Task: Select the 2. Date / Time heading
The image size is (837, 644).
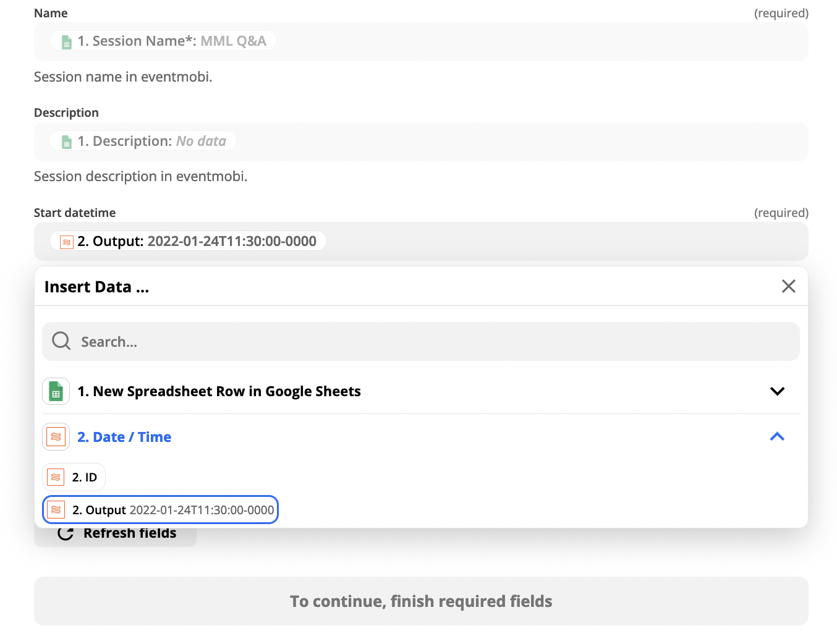Action: (124, 437)
